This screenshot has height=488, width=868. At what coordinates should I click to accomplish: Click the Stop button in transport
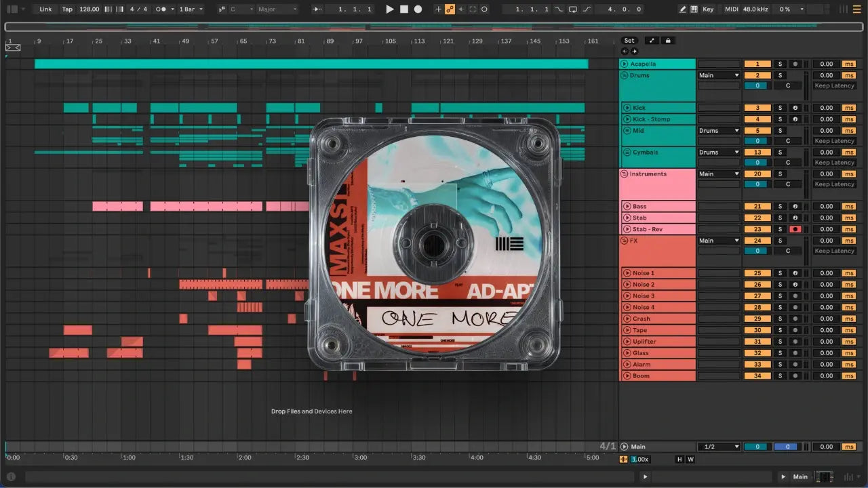click(403, 9)
